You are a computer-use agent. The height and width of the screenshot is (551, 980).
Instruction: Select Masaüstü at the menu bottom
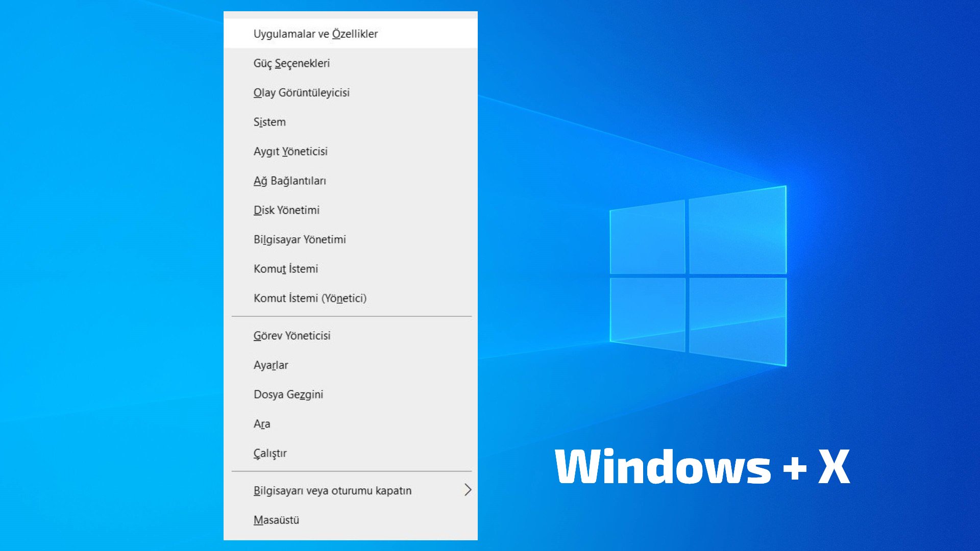(351, 520)
